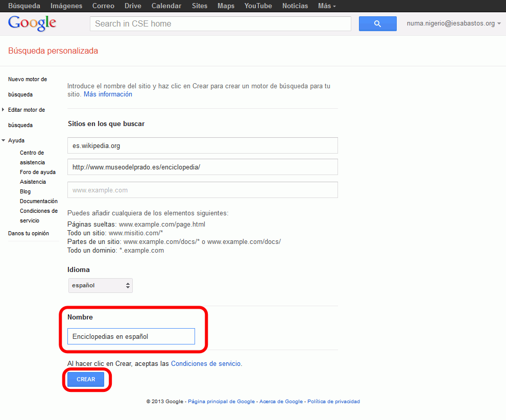Expand the Editar motor de búsqueda arrow

click(x=3, y=110)
